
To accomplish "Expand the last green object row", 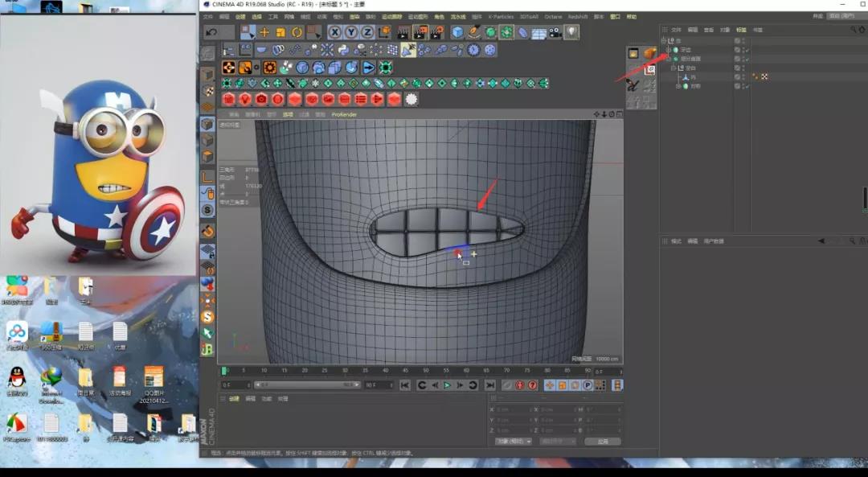I will click(678, 86).
